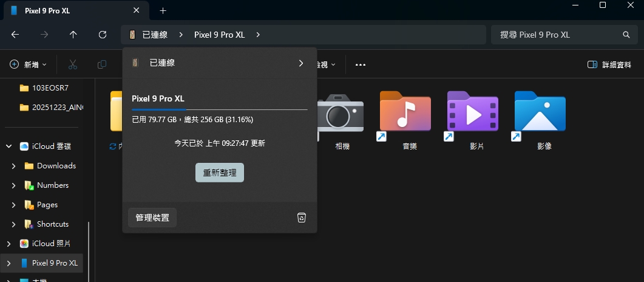
Task: Click the Cut scissors icon
Action: (73, 64)
